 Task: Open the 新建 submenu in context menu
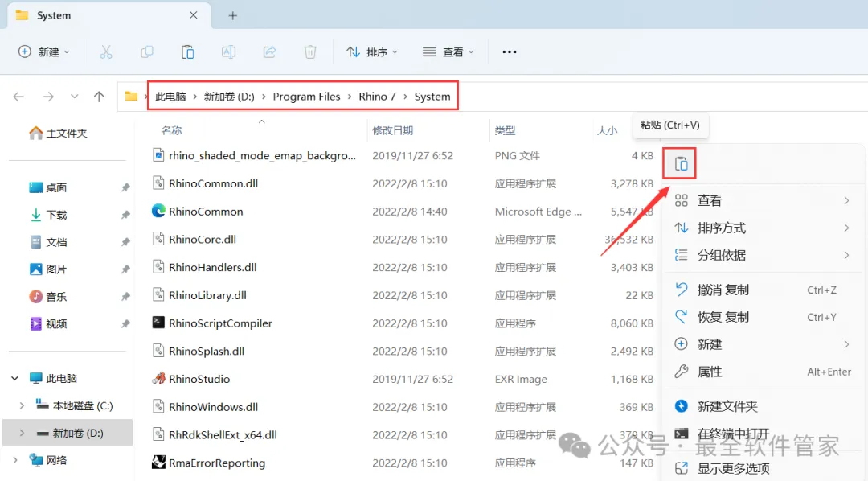(762, 345)
